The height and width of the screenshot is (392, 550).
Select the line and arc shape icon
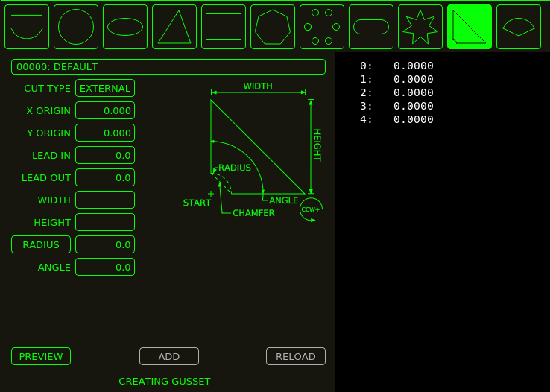tap(27, 27)
